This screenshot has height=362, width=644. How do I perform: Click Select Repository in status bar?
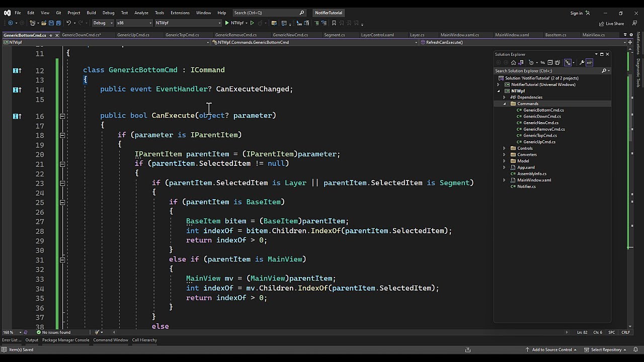[x=605, y=350]
